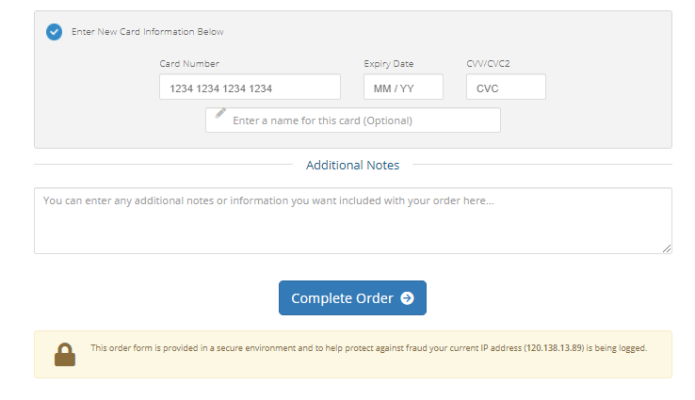
Task: Click the logged IP address 120.138.13.89
Action: [x=555, y=348]
